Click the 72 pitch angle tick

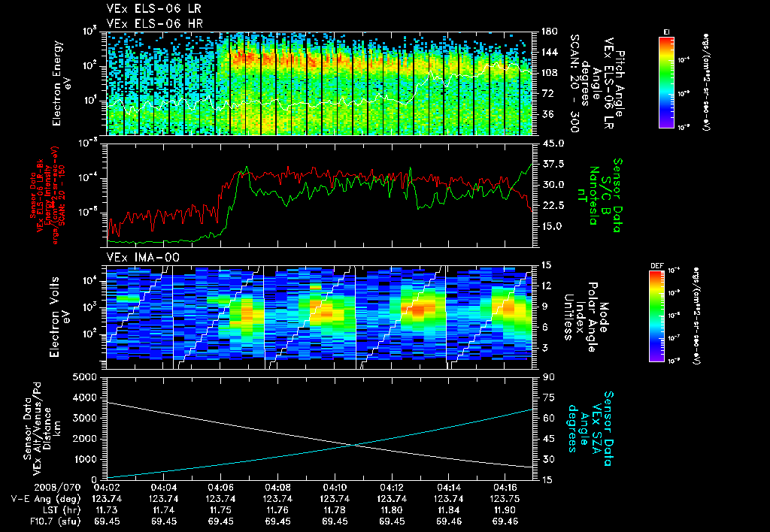tap(547, 93)
